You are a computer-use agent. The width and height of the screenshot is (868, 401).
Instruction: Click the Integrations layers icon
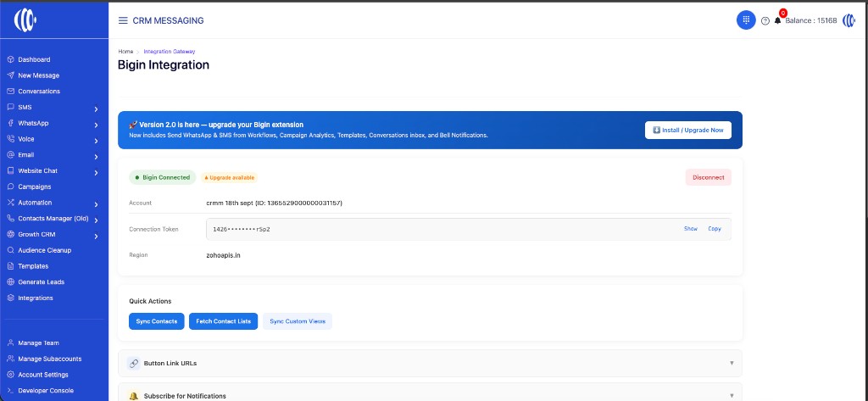tap(10, 298)
